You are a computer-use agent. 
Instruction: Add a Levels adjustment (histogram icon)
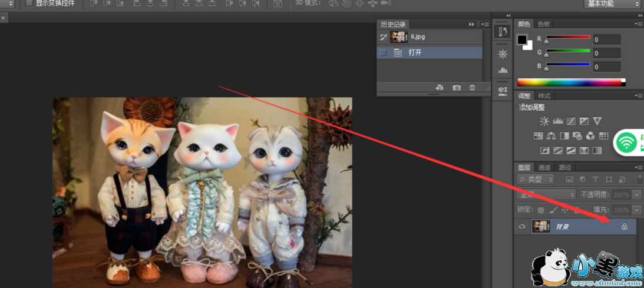557,121
